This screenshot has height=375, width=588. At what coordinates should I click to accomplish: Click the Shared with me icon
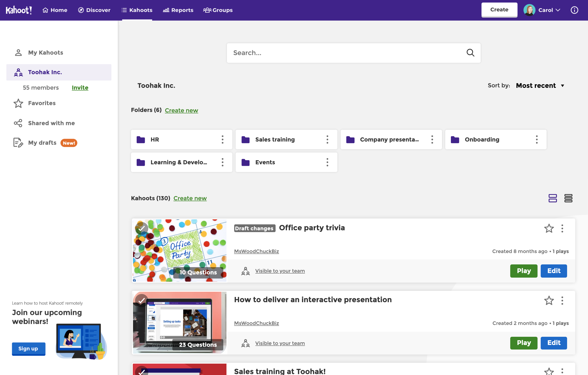coord(18,123)
